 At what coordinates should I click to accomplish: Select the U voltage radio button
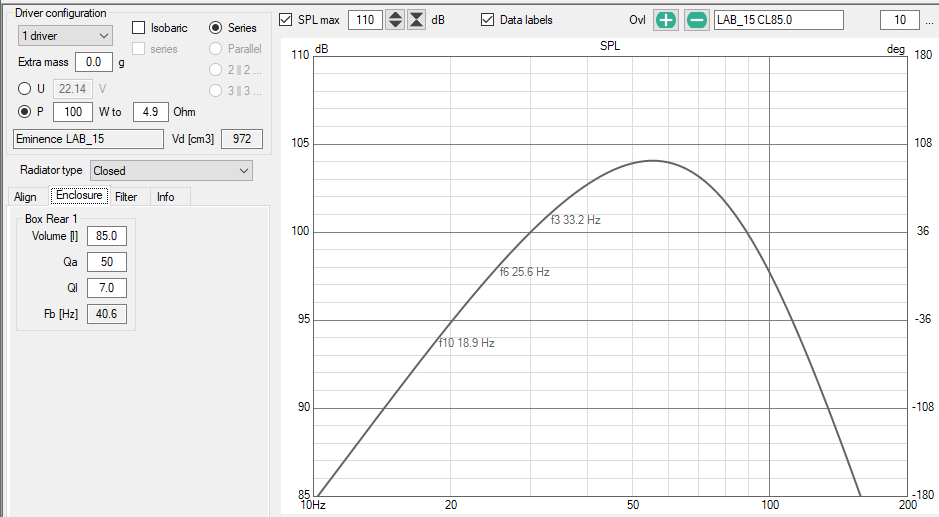25,89
